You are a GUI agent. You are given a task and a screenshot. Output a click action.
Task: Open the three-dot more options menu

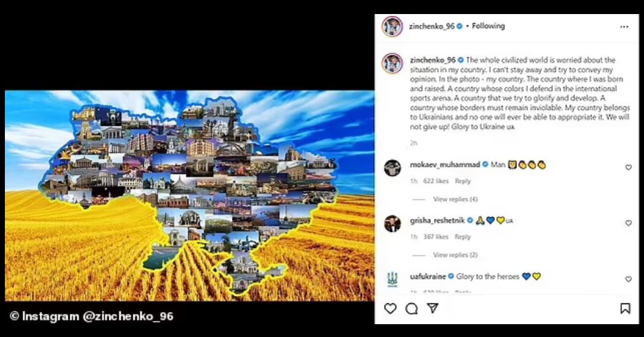click(x=624, y=27)
